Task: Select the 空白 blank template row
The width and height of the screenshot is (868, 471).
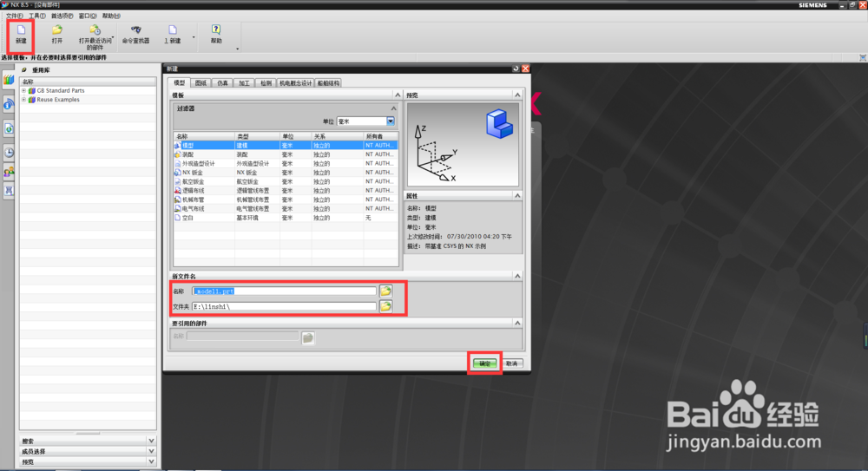Action: click(286, 218)
